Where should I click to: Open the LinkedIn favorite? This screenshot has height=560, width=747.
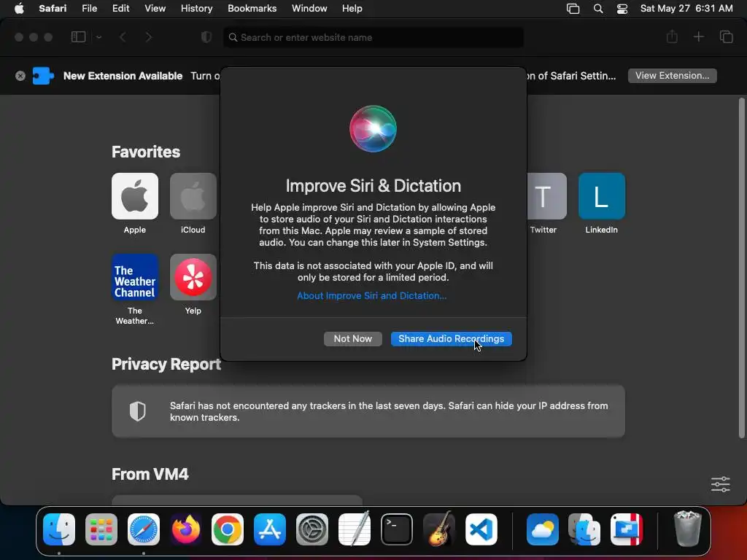pyautogui.click(x=602, y=196)
